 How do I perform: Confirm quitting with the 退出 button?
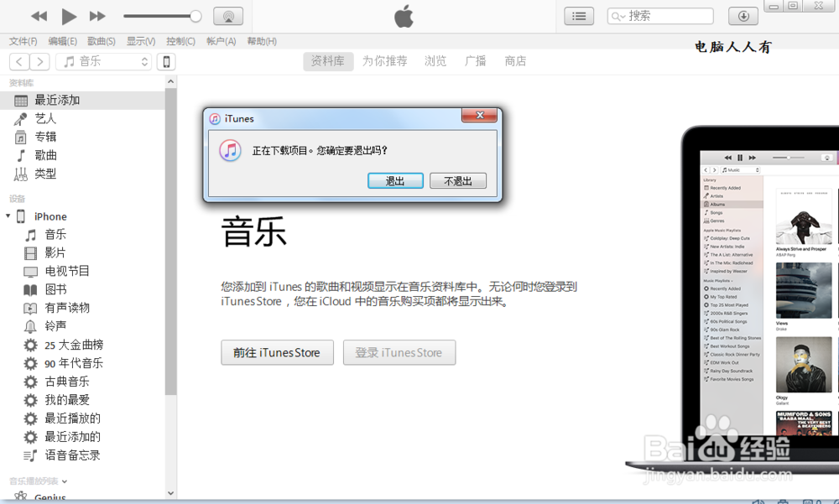click(395, 181)
